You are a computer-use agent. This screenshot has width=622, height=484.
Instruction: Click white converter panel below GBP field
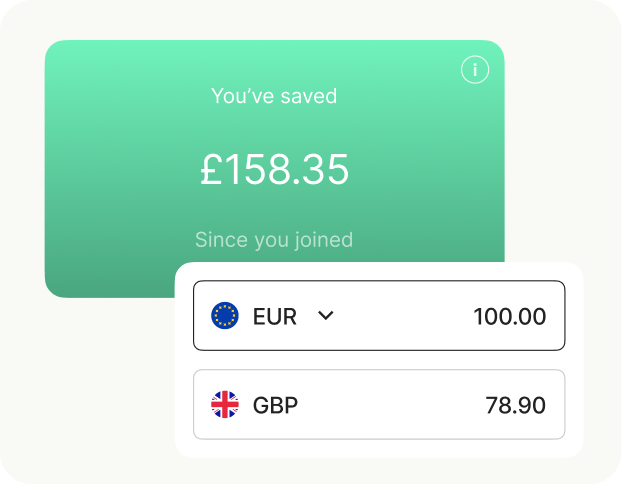(x=378, y=449)
